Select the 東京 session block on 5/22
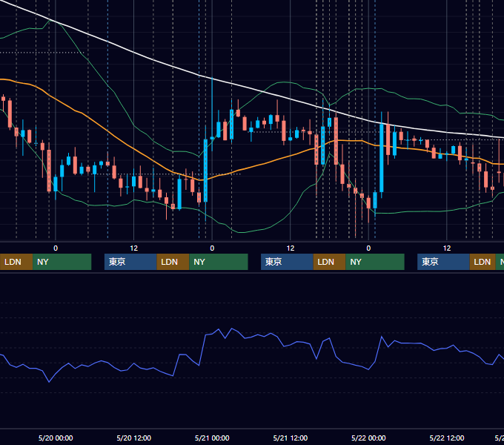 443,262
